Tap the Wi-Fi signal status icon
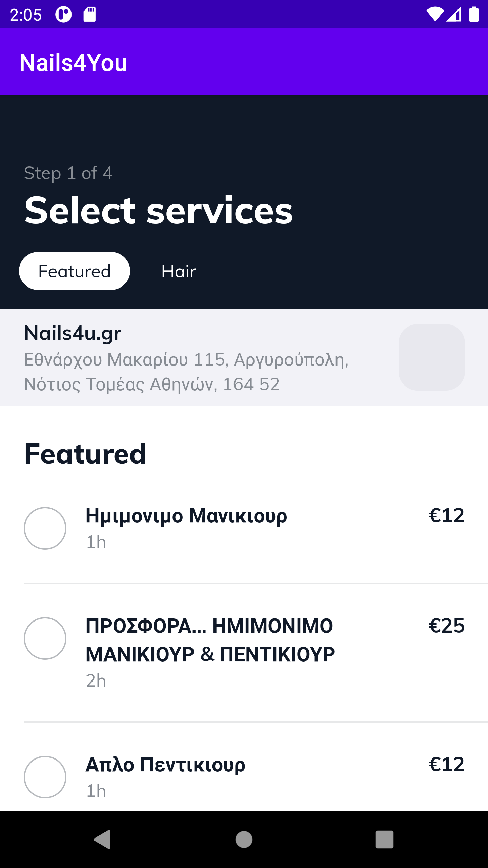The image size is (488, 868). point(435,15)
